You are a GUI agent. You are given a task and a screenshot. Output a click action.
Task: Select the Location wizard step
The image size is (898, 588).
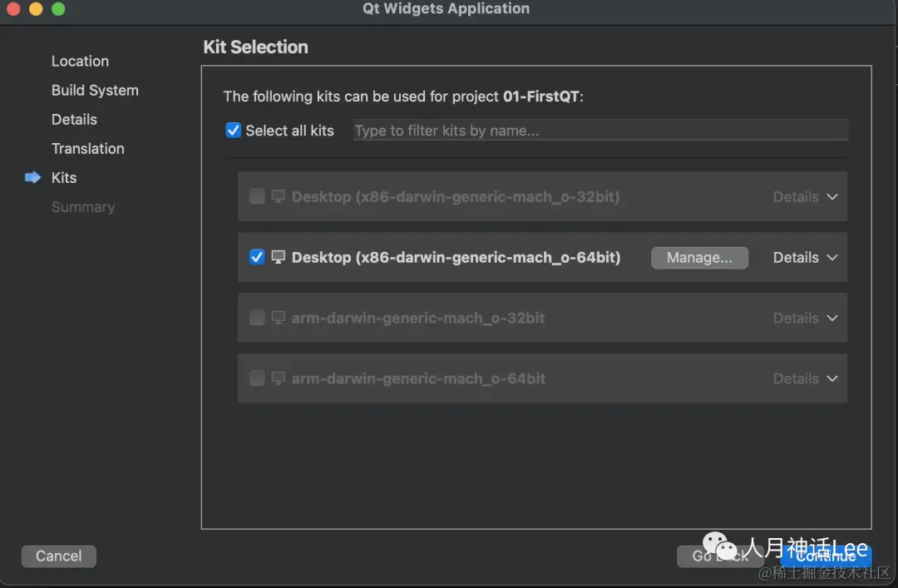(80, 61)
